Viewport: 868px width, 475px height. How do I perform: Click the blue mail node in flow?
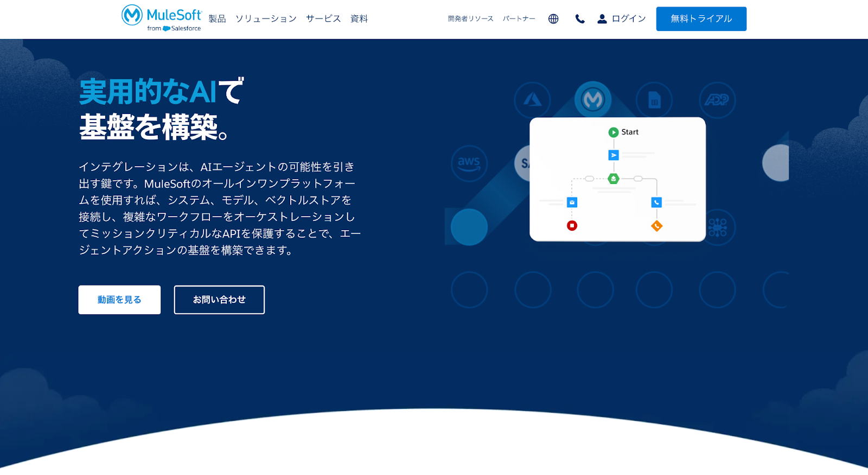point(572,202)
